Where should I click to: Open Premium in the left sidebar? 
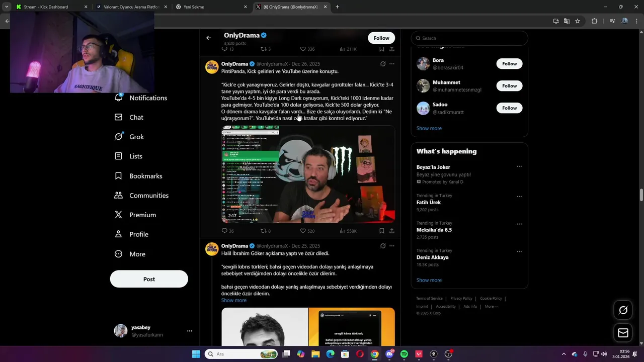136,215
